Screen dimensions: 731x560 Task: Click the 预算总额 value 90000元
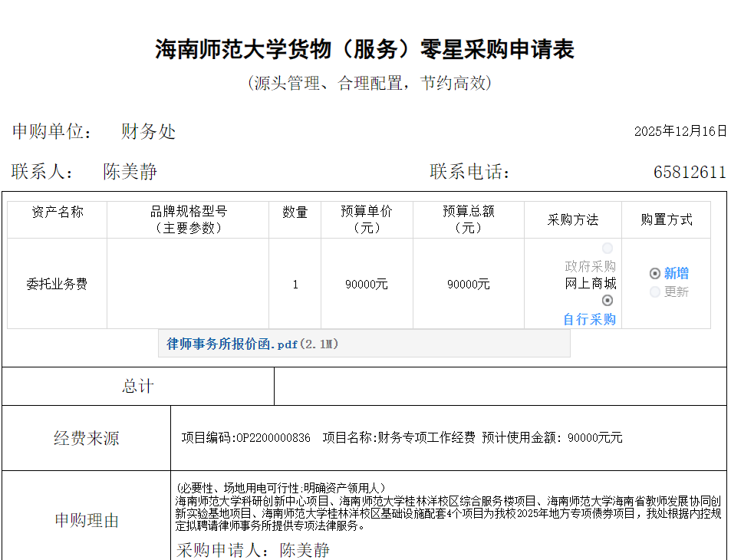pyautogui.click(x=468, y=284)
